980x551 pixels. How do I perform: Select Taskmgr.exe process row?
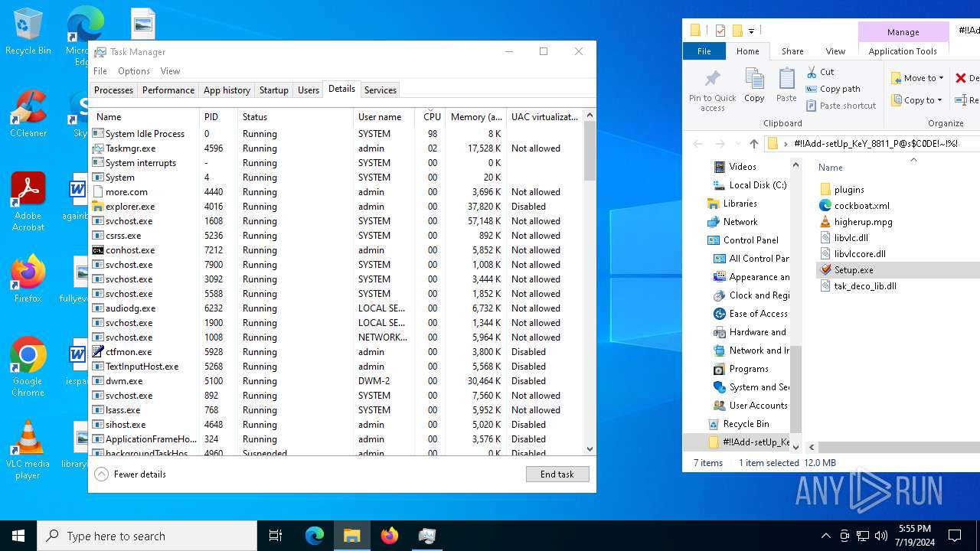[x=336, y=148]
